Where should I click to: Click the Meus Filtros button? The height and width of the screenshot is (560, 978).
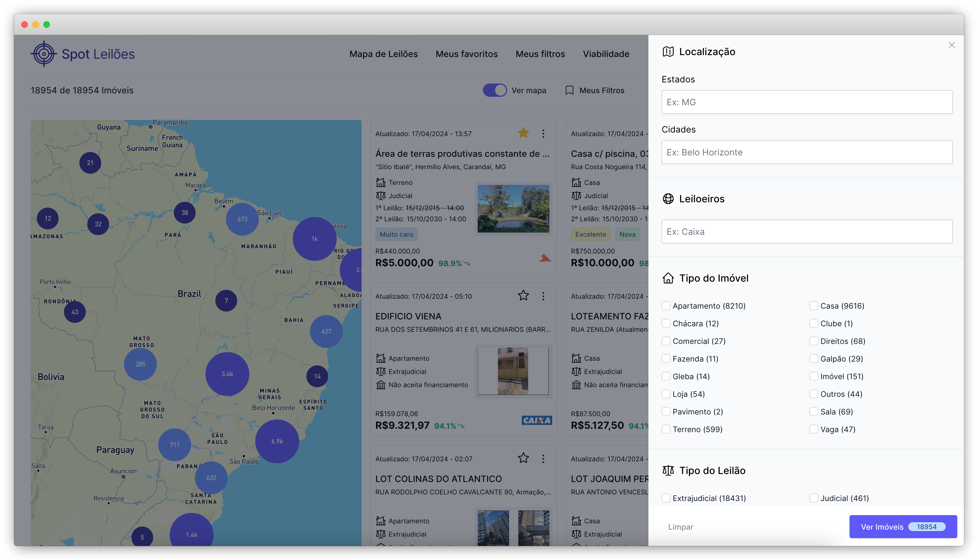[595, 90]
